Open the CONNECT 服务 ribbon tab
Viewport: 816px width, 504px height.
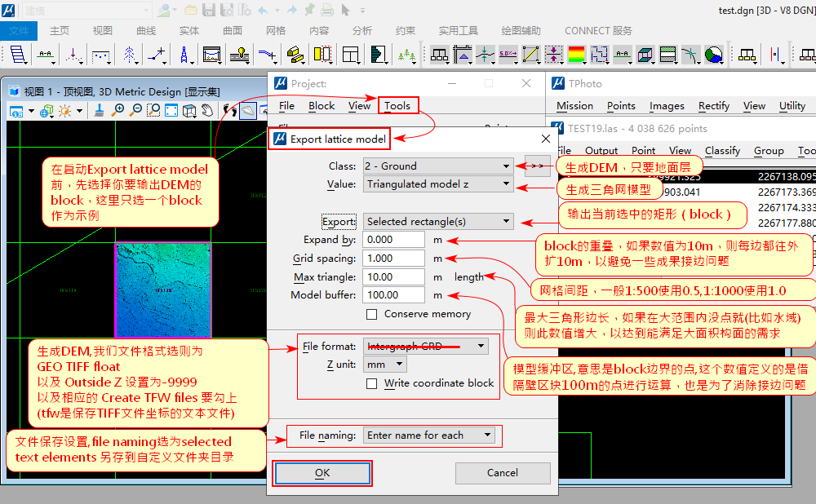pyautogui.click(x=598, y=31)
